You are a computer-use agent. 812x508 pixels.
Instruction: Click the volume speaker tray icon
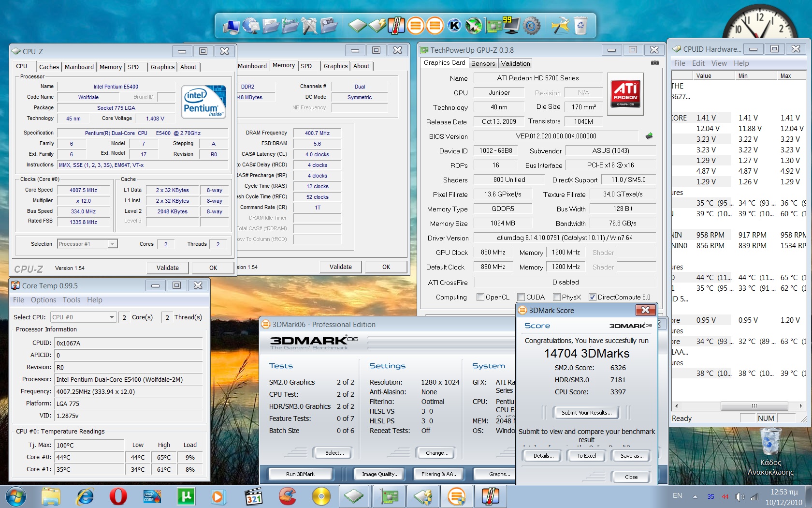coord(739,496)
